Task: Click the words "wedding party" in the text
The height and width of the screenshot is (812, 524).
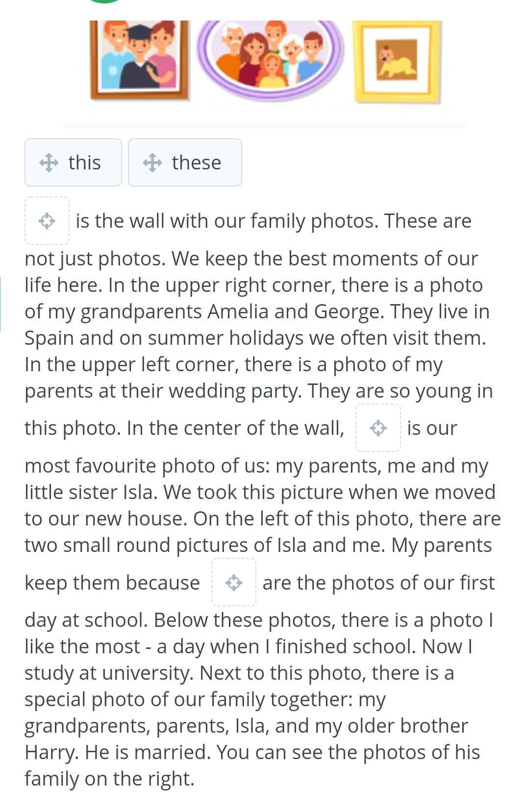Action: pyautogui.click(x=212, y=391)
